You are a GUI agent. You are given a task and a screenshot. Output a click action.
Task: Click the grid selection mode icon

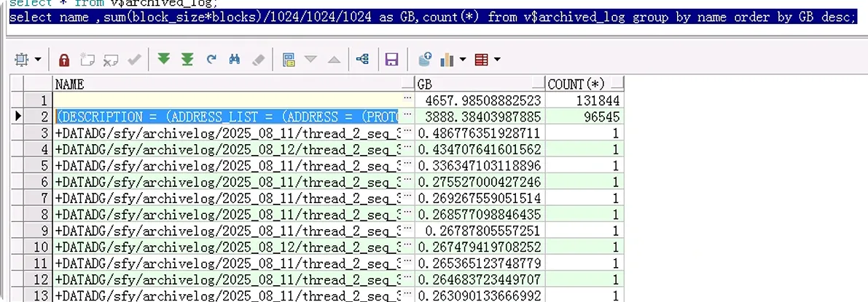(x=22, y=59)
